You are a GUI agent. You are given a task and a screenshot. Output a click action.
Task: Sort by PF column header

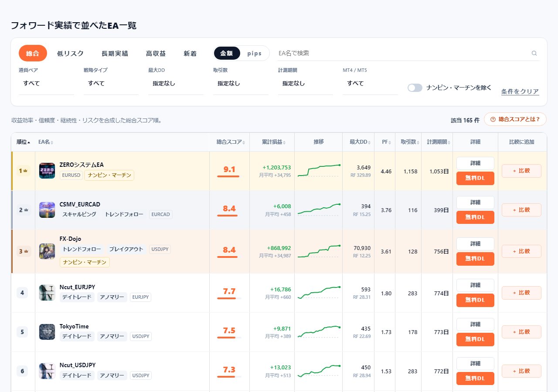(386, 142)
